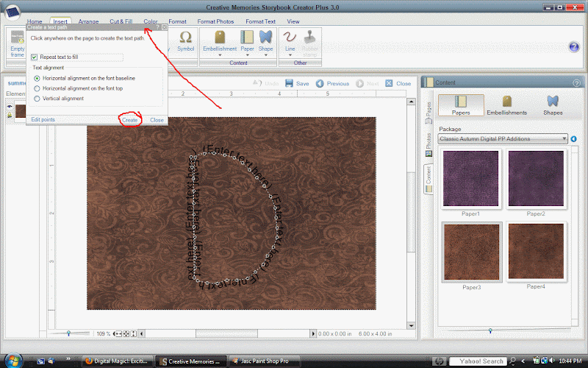Viewport: 588px width, 368px height.
Task: Click the Embellishment icon in the ribbon
Action: [x=219, y=37]
